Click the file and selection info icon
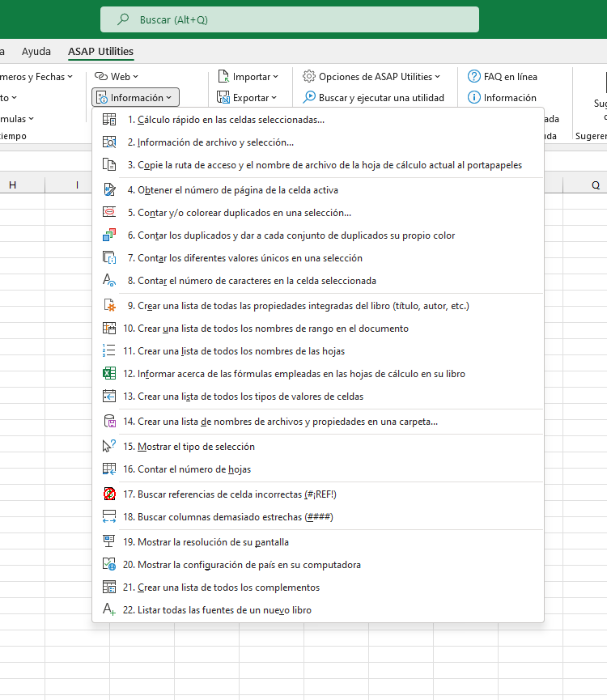The height and width of the screenshot is (700, 607). point(109,142)
